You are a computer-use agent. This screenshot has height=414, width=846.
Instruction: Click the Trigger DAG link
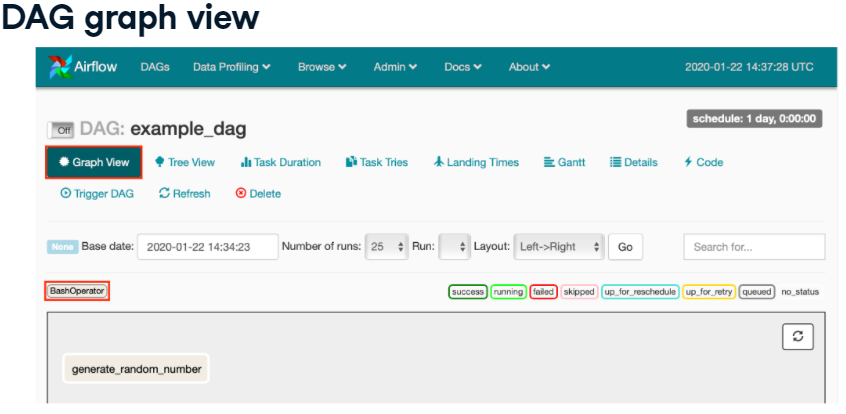coord(97,194)
